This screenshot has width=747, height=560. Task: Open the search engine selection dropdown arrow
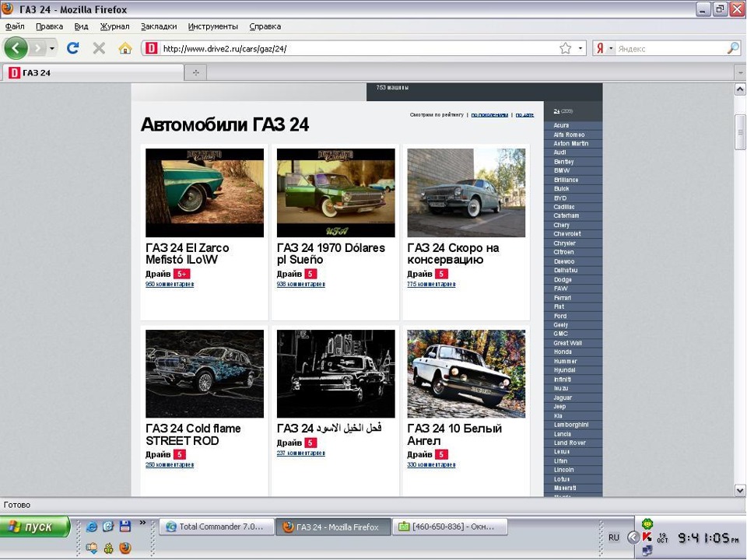611,48
